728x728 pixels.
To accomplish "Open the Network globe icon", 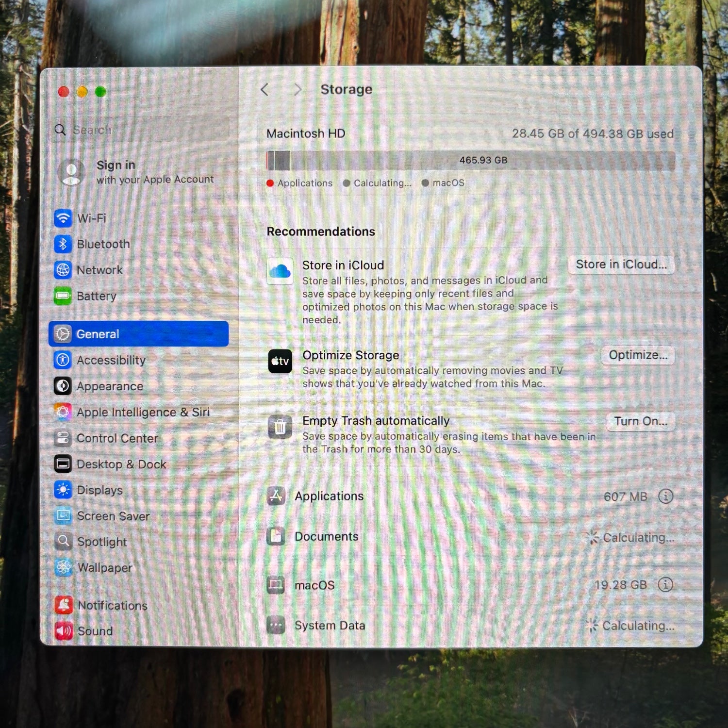I will click(x=63, y=270).
